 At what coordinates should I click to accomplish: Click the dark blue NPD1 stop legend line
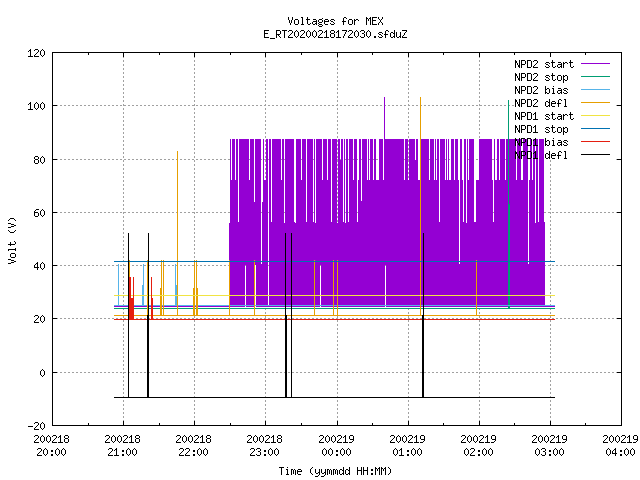596,129
